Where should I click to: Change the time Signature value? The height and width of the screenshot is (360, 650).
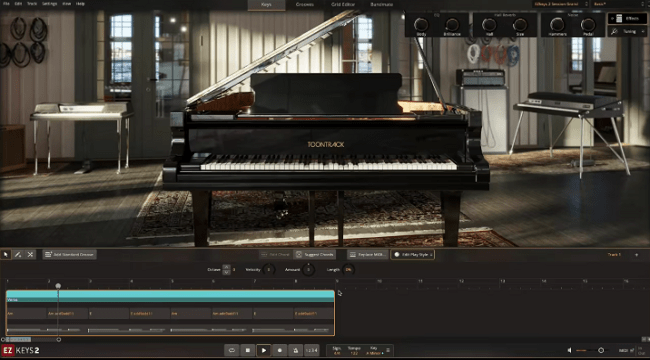pyautogui.click(x=337, y=353)
